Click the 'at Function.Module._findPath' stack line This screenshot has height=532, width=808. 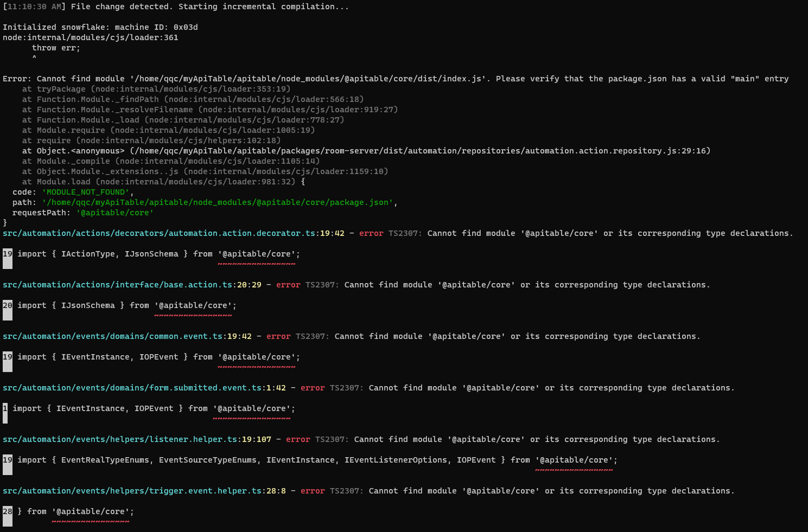[193, 99]
